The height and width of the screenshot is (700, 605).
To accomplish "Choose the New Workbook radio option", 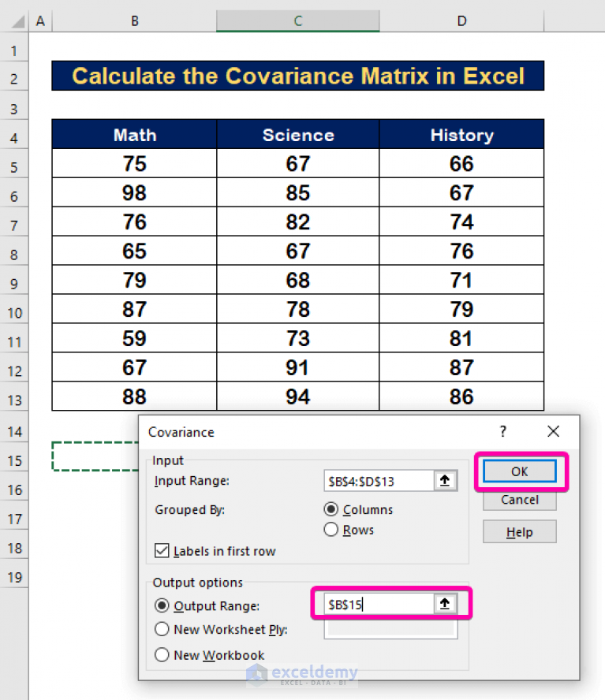I will [x=162, y=655].
